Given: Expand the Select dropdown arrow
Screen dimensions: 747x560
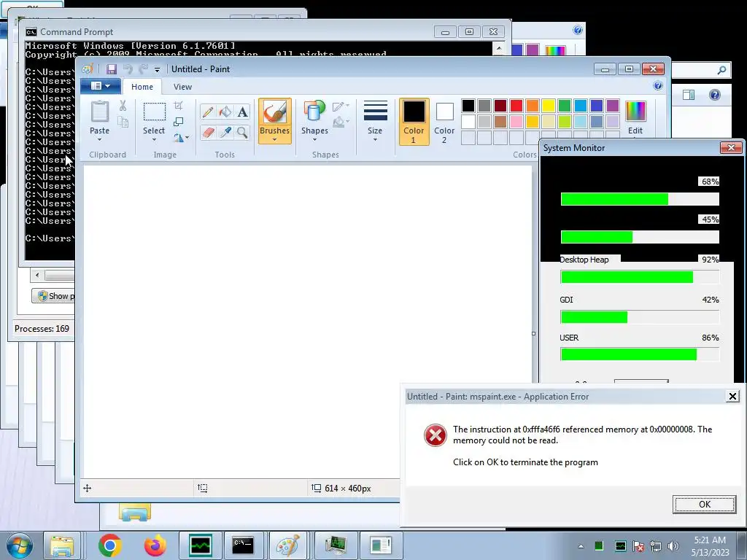Looking at the screenshot, I should 154,139.
